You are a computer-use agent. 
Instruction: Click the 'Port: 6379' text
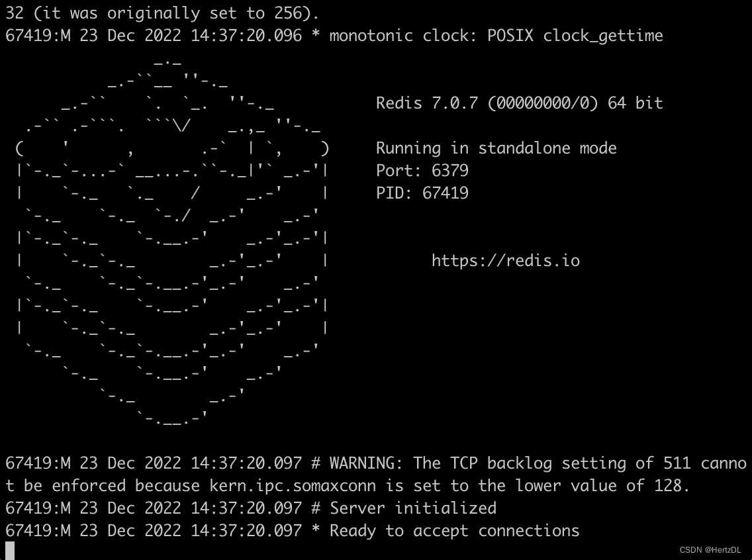(x=422, y=171)
